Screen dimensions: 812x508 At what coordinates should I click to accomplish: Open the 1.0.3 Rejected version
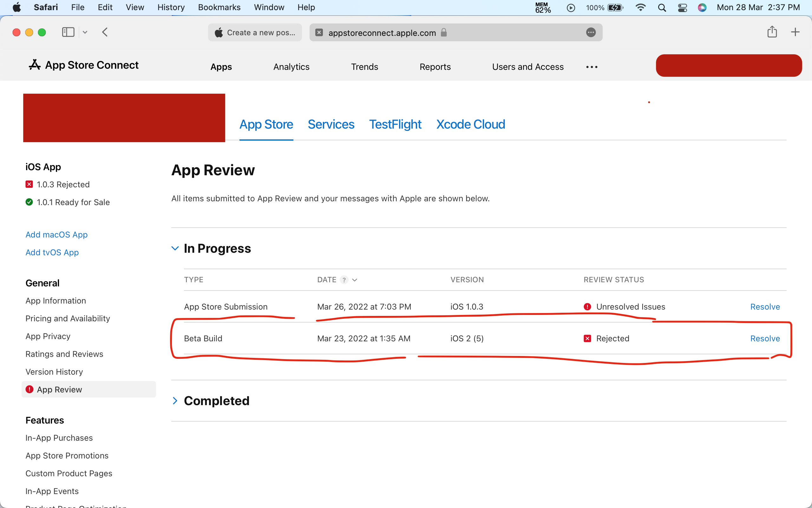[x=63, y=184]
